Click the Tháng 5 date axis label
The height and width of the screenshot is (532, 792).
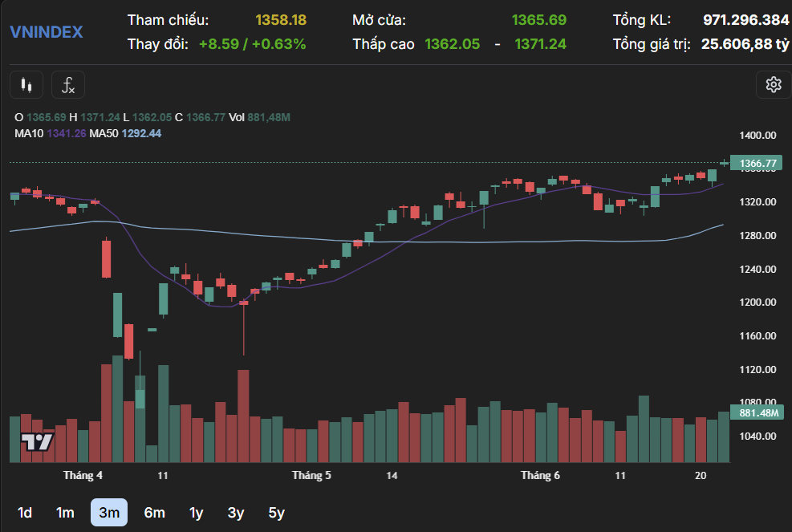click(x=311, y=475)
